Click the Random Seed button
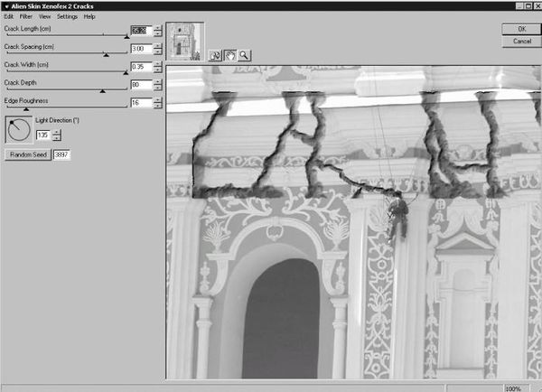 pyautogui.click(x=27, y=155)
